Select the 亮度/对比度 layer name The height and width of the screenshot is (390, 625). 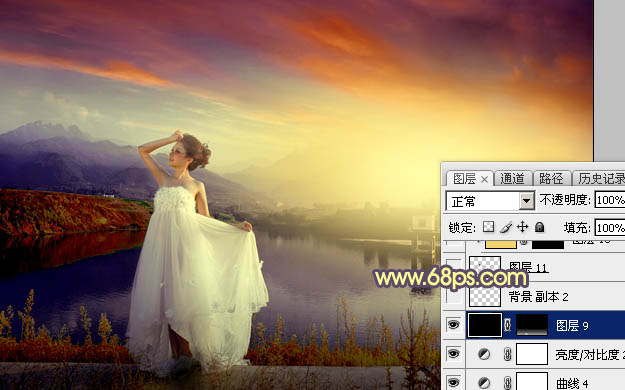[590, 355]
